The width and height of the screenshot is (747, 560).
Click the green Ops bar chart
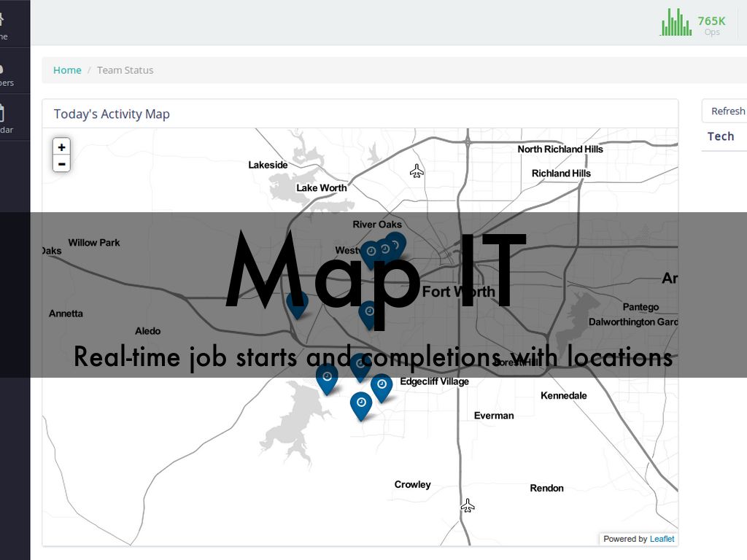(x=676, y=23)
